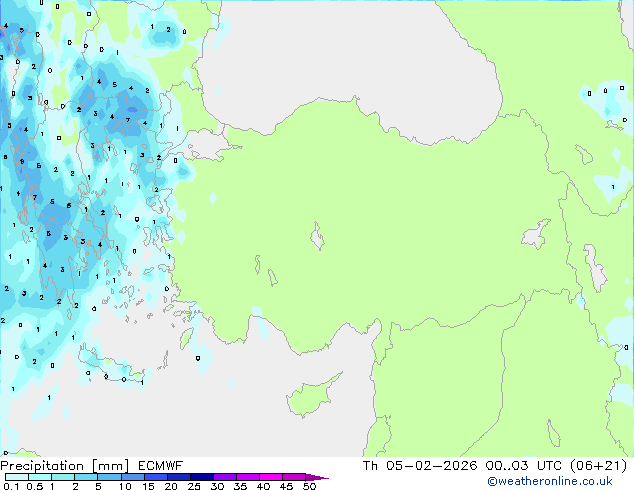The height and width of the screenshot is (490, 634).
Task: Select the 0.5–1 mm legend swatch
Action: [40, 477]
